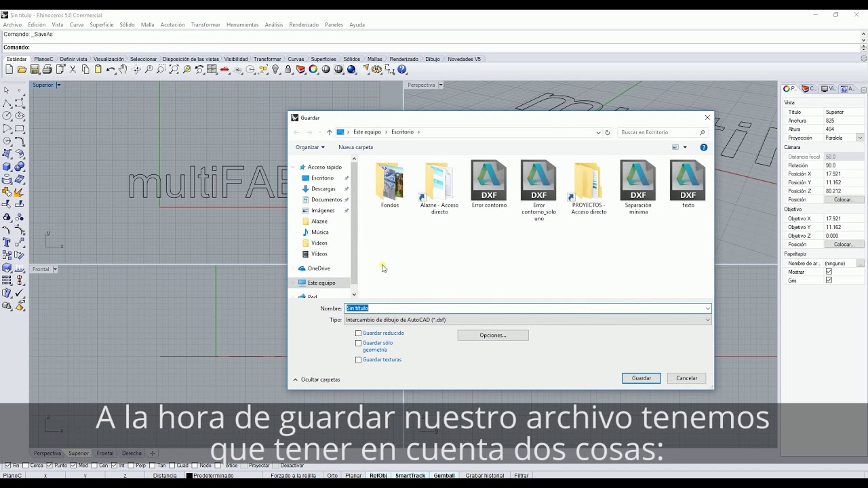Select the Error contorno DXF file
Screen dimensions: 868x488
click(489, 184)
